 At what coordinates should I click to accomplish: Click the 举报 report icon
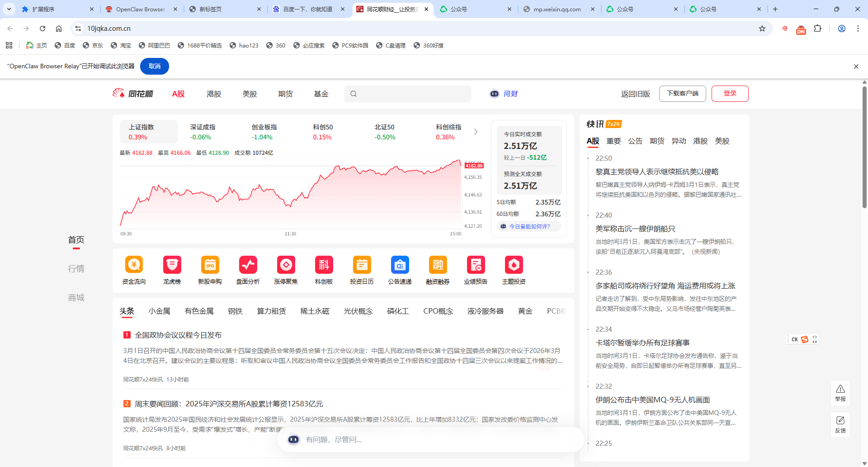[x=840, y=393]
